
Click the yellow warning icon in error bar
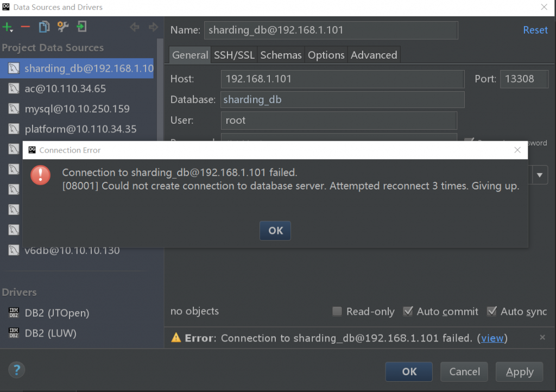[x=176, y=338]
